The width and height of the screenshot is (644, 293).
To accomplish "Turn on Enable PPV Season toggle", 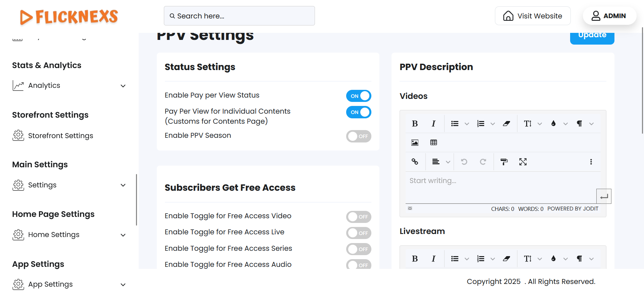I will point(358,136).
